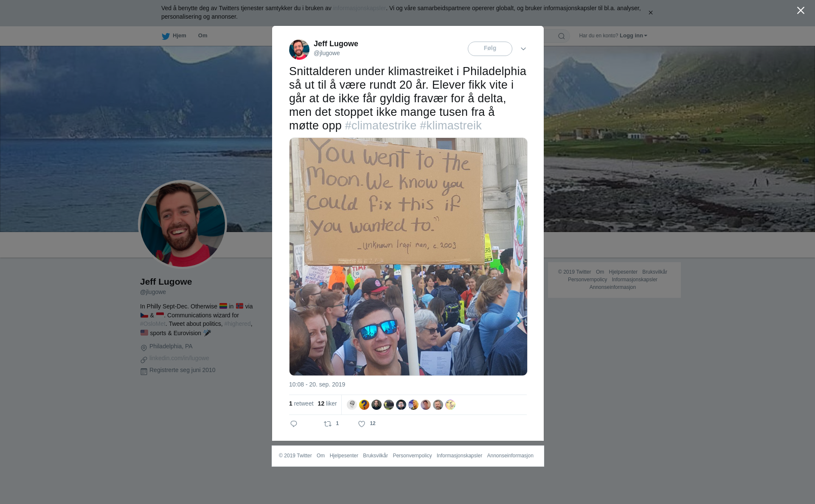This screenshot has width=815, height=504.
Task: Open the Logg inn dropdown
Action: (x=633, y=36)
